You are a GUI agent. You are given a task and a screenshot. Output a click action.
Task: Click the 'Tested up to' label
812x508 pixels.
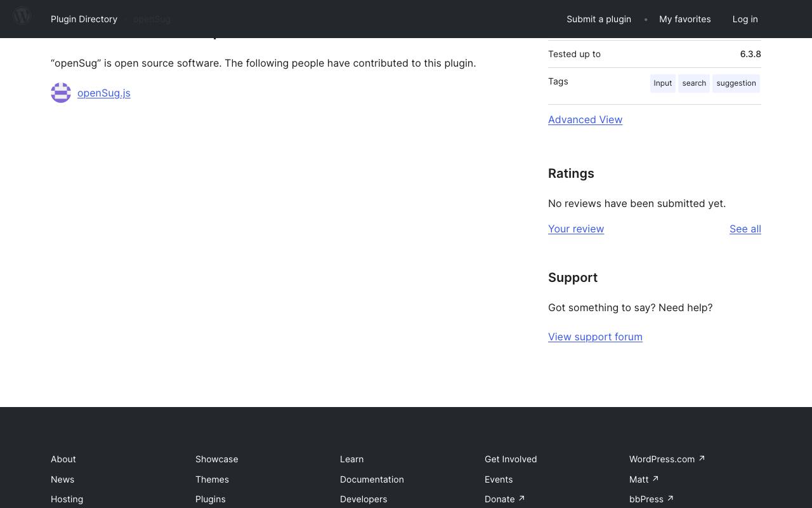coord(574,54)
